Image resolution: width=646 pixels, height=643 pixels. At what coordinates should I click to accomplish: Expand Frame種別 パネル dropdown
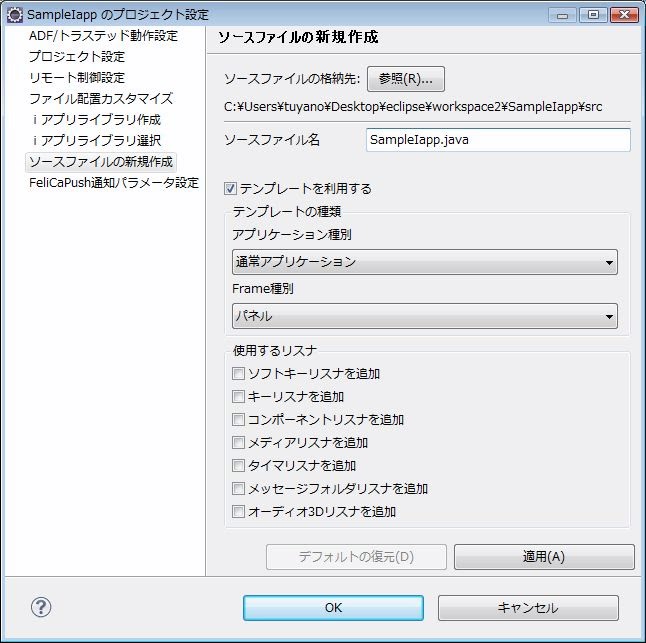coord(424,316)
